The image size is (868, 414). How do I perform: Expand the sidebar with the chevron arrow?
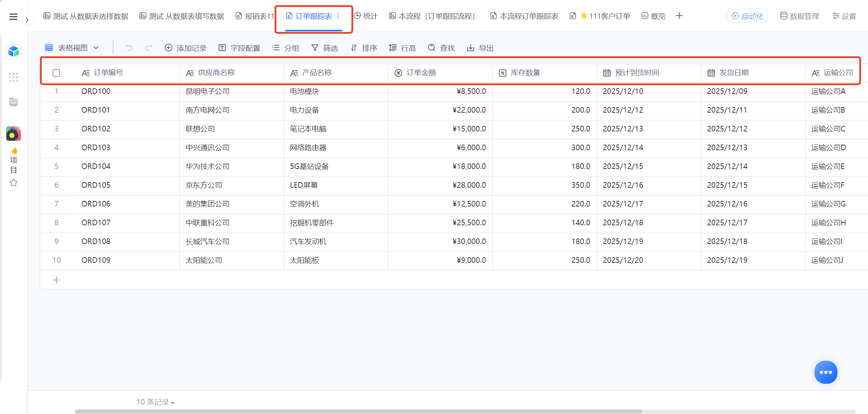tap(27, 20)
